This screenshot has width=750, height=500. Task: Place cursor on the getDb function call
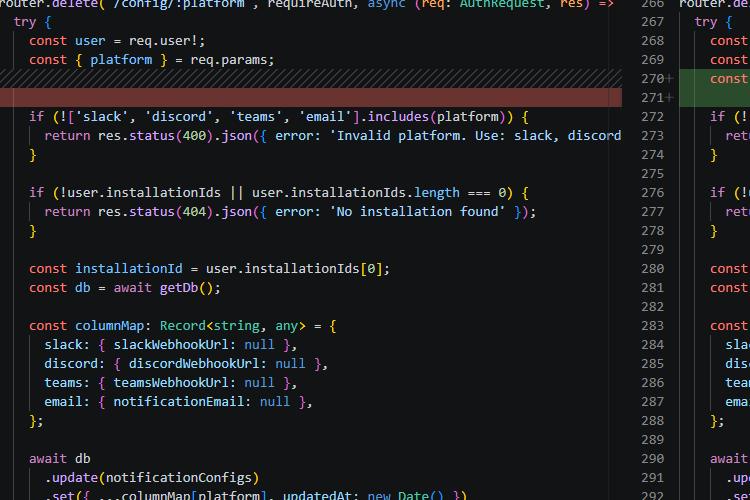point(178,288)
